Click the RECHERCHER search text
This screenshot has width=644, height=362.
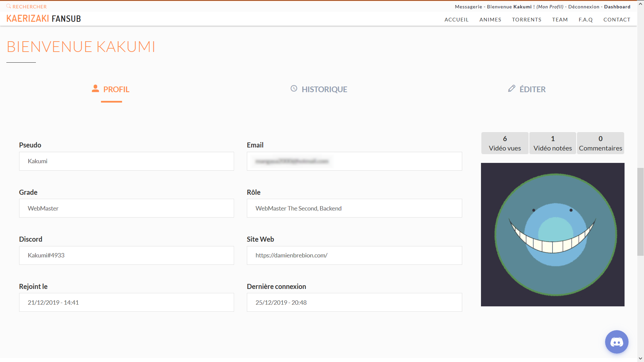click(x=30, y=7)
